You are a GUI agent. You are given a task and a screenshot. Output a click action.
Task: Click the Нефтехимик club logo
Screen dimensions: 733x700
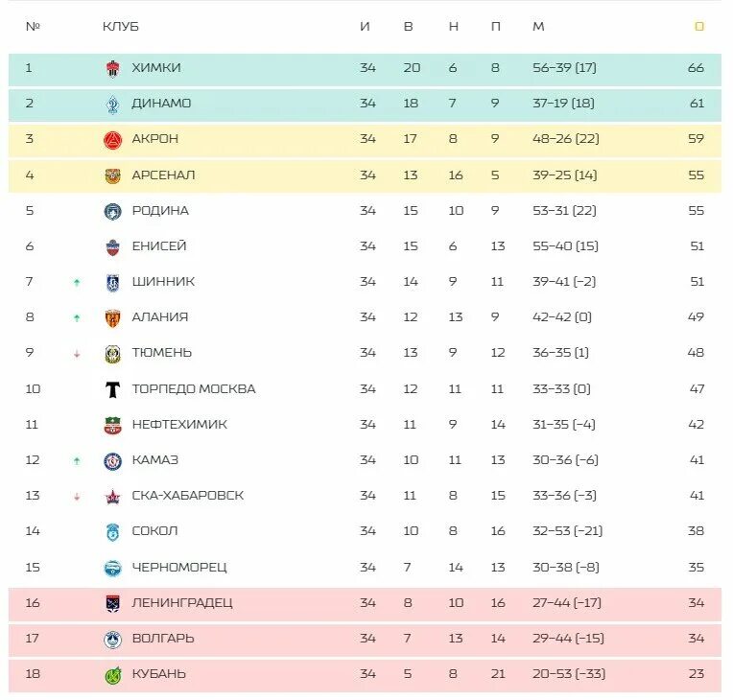112,425
